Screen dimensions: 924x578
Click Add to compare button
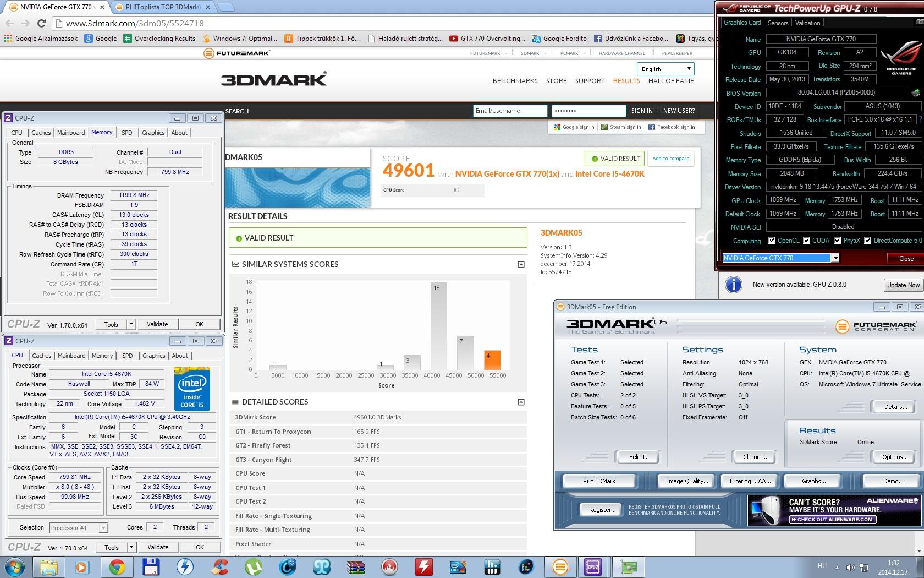pos(670,159)
